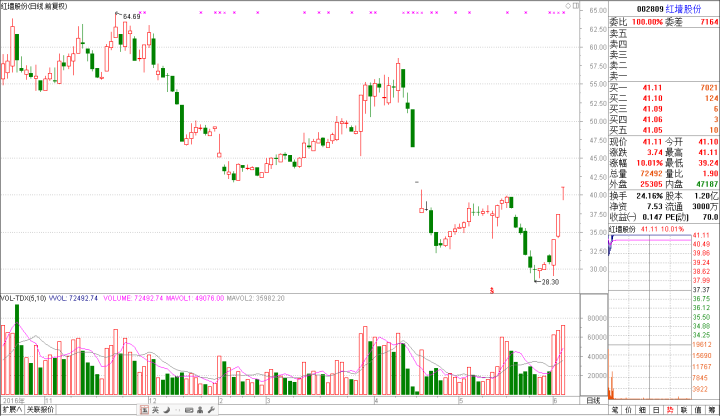720x416 pixels.
Task: Click VOLUME: 72492.74 magenta label
Action: click(133, 298)
